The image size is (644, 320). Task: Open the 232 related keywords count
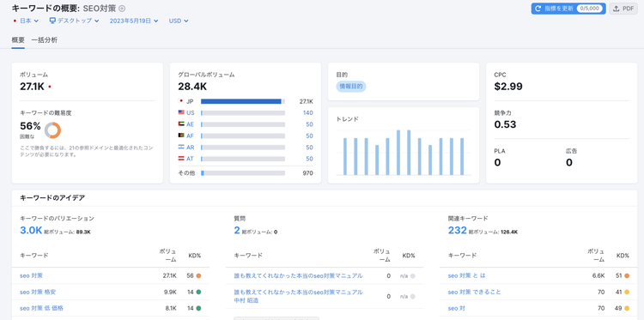point(457,231)
